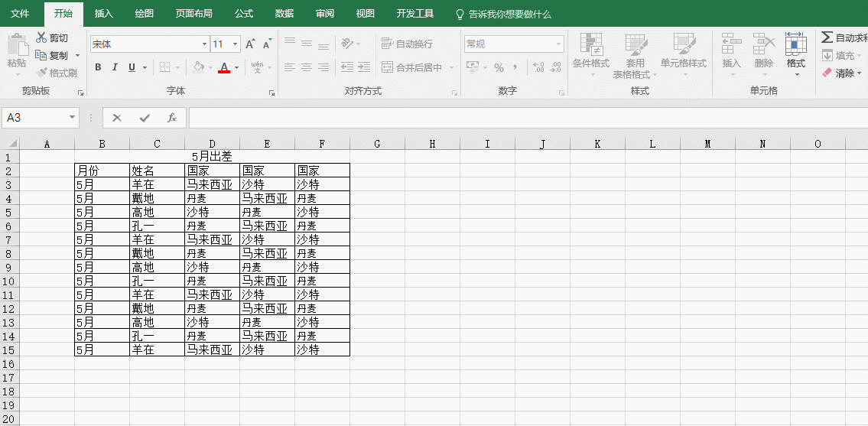Click the AutoSum (自动求和) sigma icon

tap(827, 37)
